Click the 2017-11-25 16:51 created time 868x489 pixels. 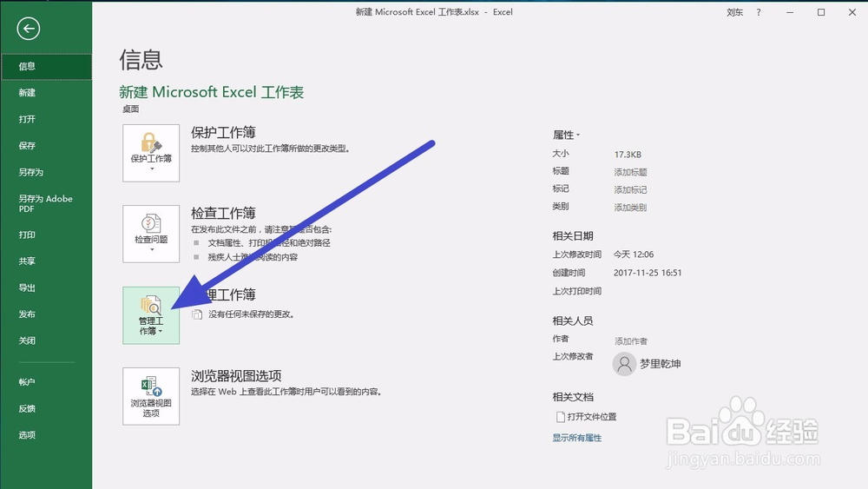pyautogui.click(x=648, y=273)
